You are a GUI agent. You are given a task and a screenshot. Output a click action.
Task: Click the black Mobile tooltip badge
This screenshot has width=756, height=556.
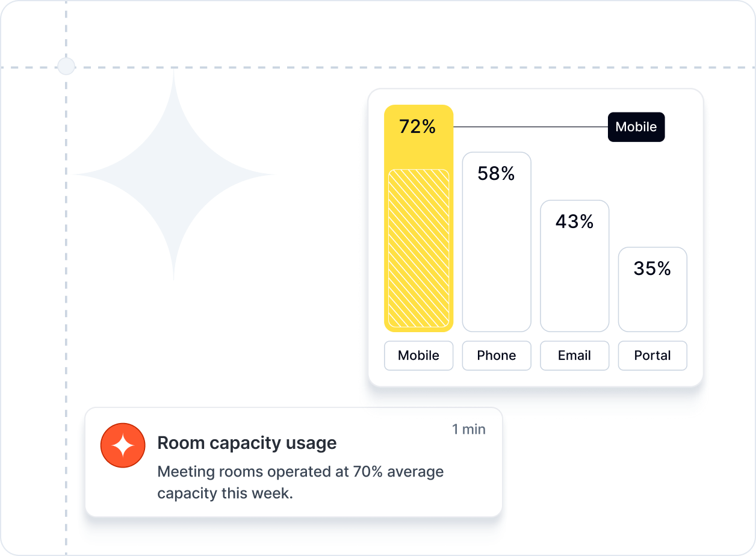[x=636, y=127]
